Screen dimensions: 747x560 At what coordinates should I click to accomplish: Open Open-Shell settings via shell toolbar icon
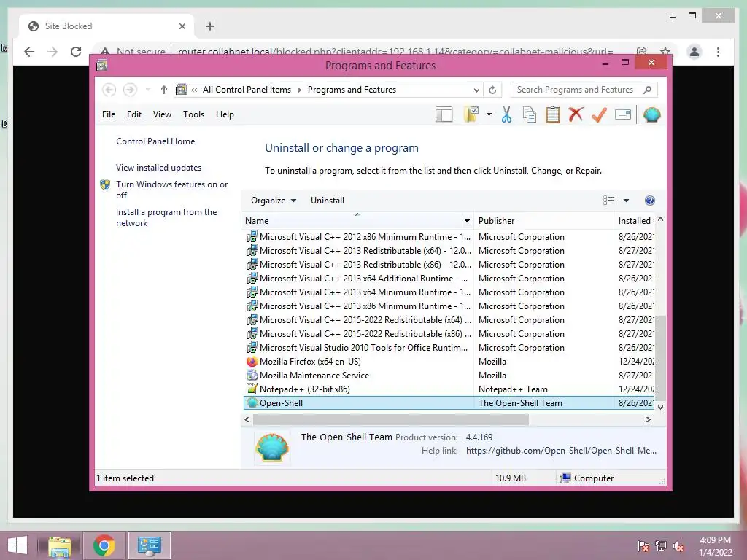651,114
